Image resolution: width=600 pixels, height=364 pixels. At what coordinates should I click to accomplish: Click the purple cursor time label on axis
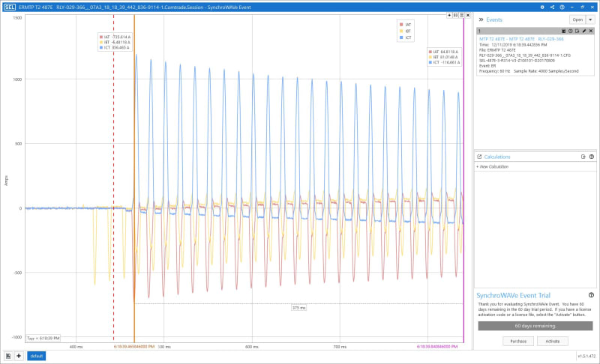(x=437, y=347)
